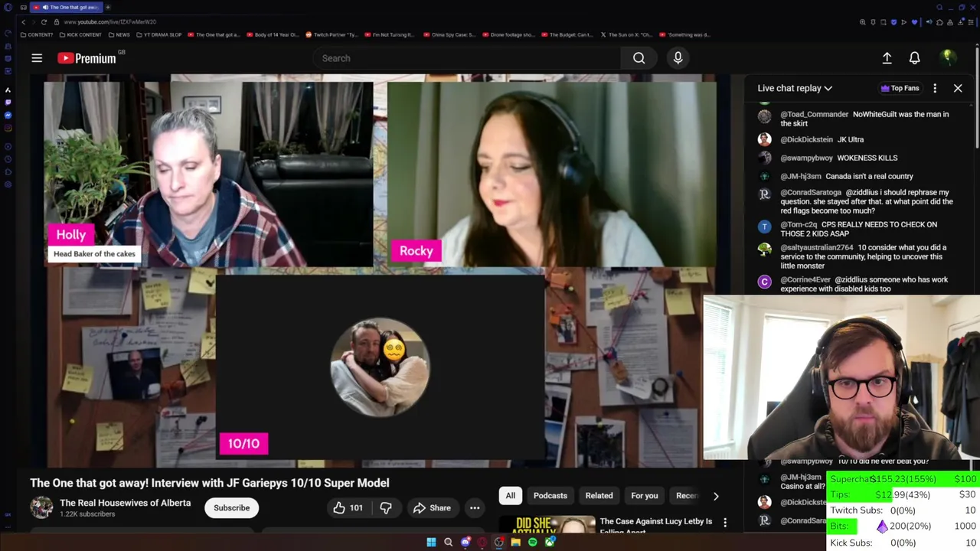The height and width of the screenshot is (551, 980).
Task: Open the Top Fans leaderboard
Action: (x=900, y=88)
